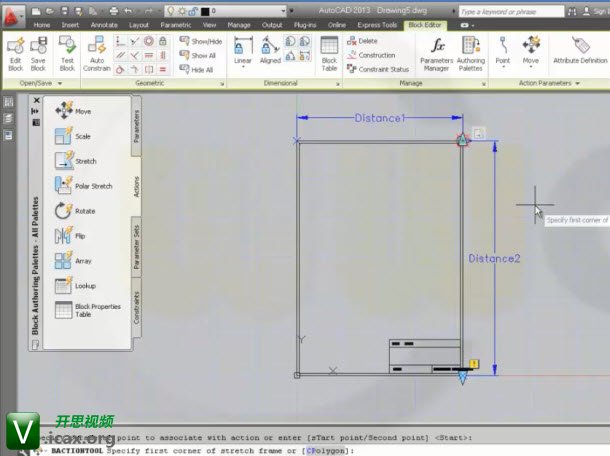Click the CPolygon command option
The width and height of the screenshot is (610, 456).
point(325,451)
